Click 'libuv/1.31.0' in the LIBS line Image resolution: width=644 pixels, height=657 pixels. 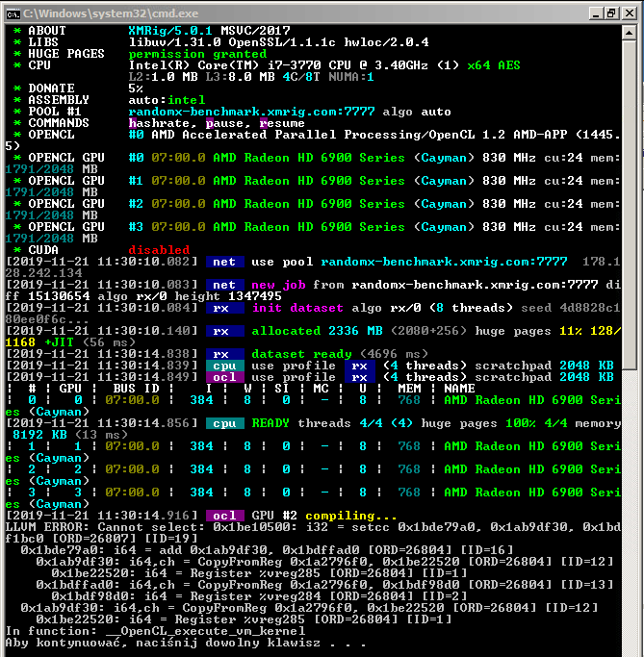tap(174, 42)
